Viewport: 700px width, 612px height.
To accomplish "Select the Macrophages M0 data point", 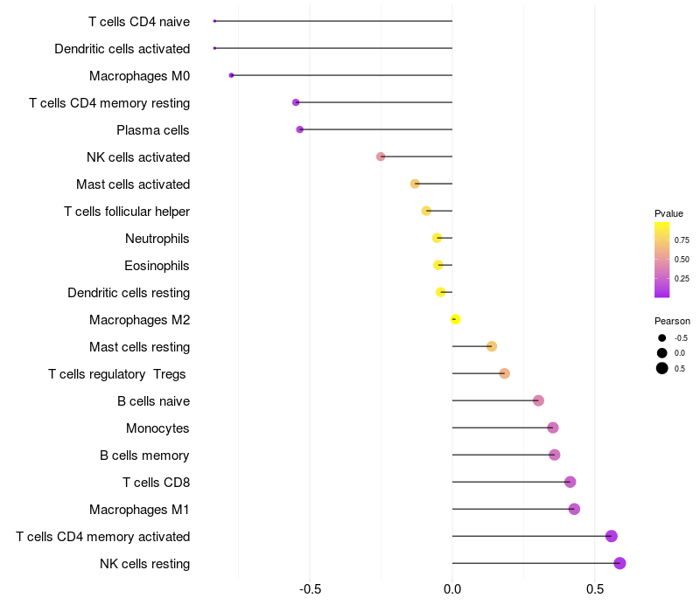I will [x=231, y=75].
